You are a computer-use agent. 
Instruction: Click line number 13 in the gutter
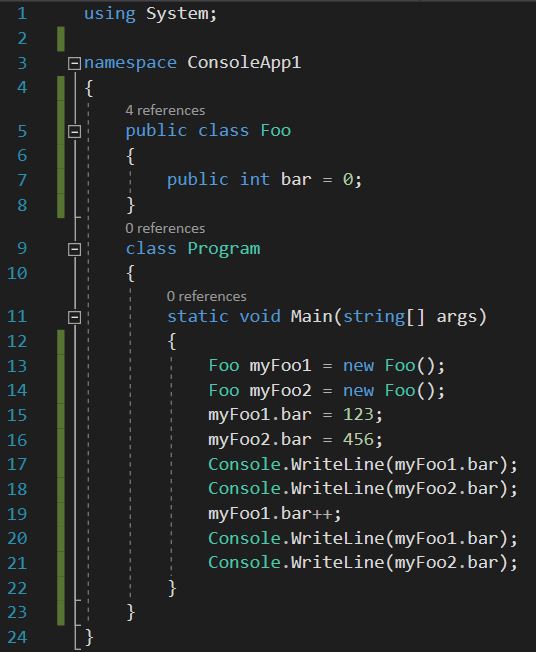coord(17,366)
